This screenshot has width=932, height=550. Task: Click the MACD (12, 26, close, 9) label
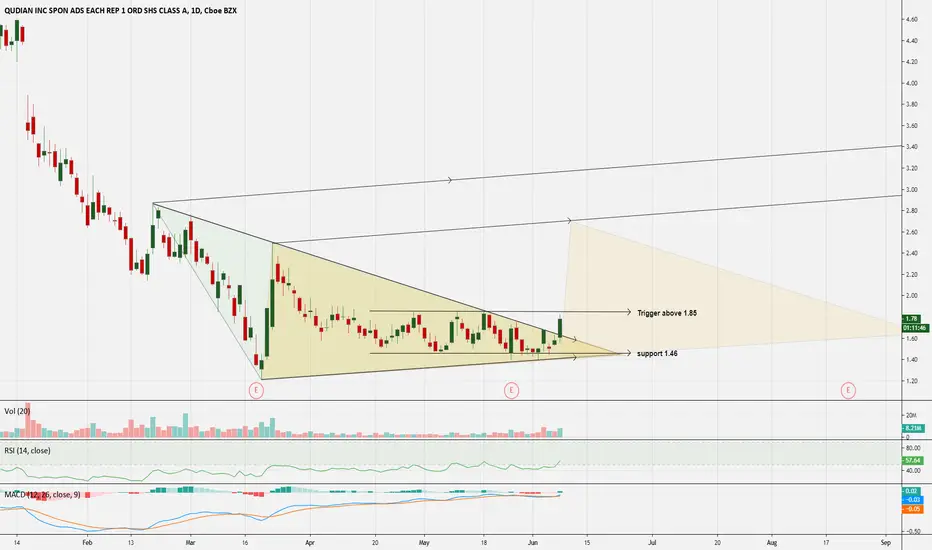click(x=42, y=494)
